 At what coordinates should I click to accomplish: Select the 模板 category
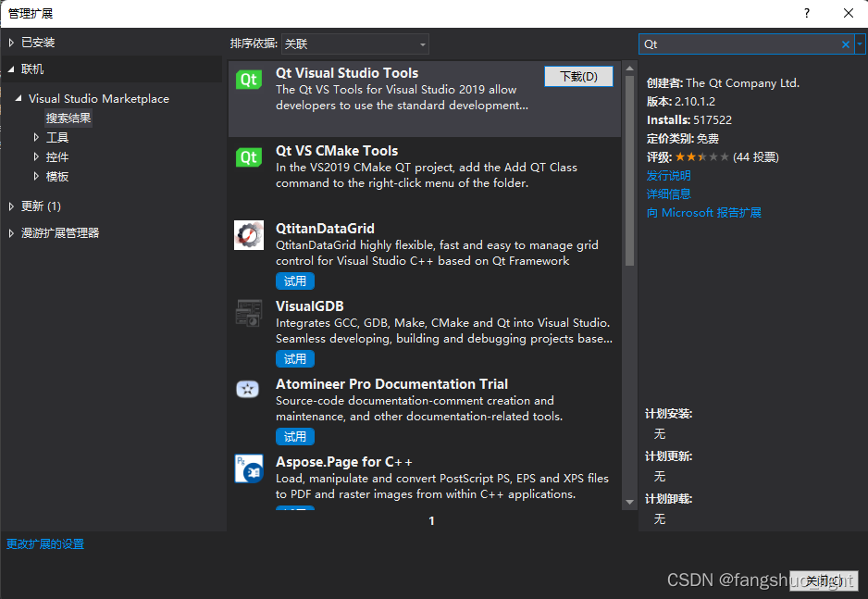[57, 176]
